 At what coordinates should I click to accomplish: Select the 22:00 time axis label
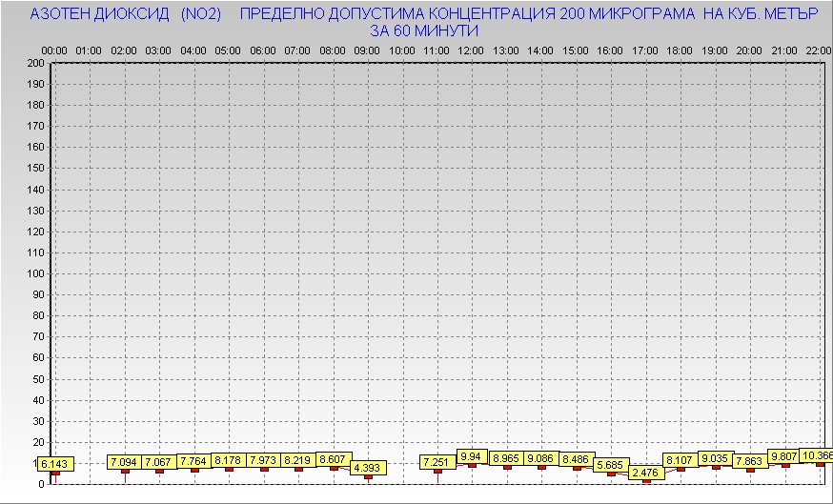tap(818, 50)
